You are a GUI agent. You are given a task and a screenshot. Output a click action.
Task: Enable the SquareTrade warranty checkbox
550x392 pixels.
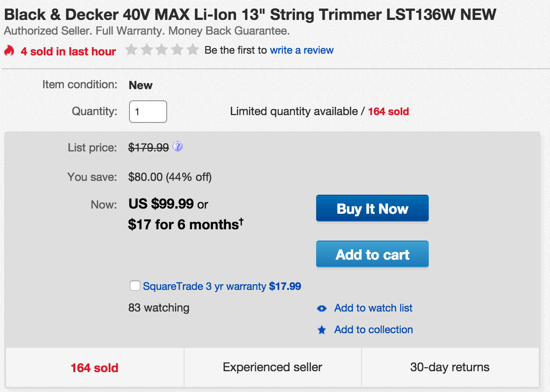tap(135, 286)
